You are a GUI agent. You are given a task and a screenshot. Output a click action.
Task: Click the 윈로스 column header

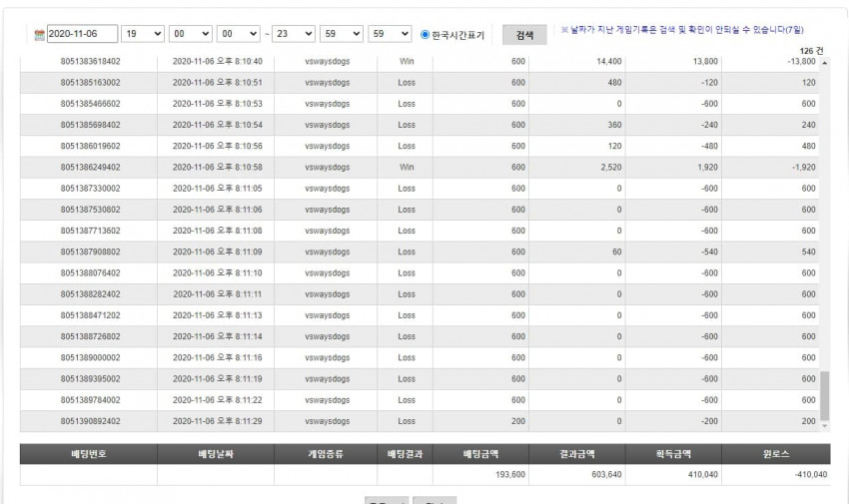point(776,454)
